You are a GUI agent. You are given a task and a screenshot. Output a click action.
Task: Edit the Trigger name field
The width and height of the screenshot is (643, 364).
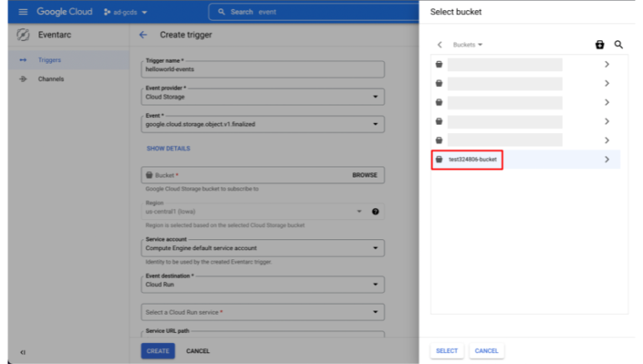click(263, 69)
